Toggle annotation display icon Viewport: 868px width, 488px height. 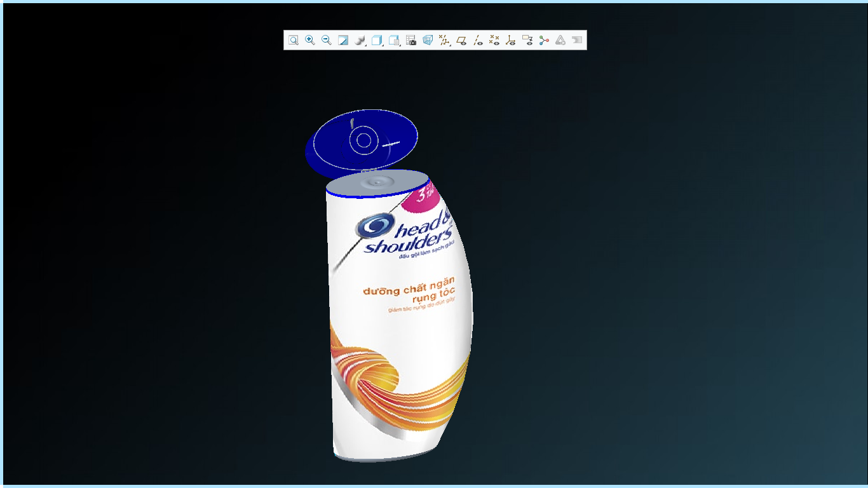[527, 40]
